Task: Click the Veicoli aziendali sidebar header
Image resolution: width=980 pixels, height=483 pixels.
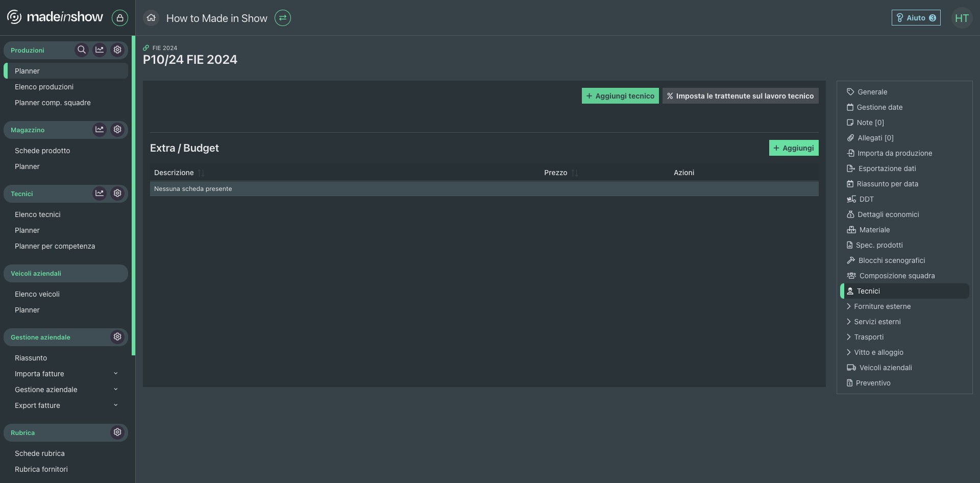Action: pos(66,273)
